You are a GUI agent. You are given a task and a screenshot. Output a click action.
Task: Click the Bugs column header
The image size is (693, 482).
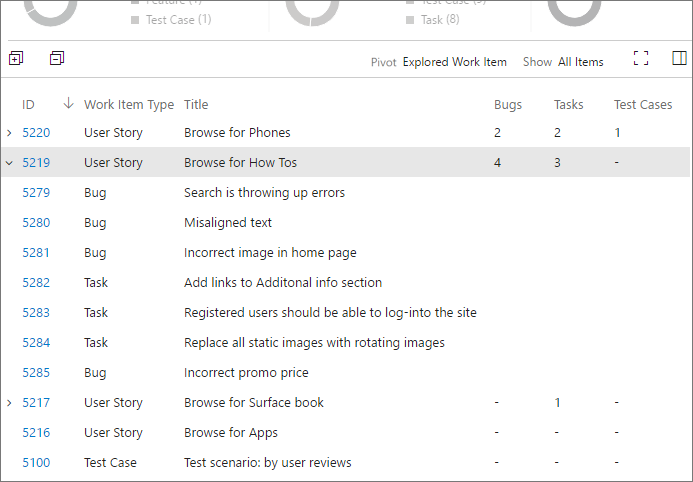(508, 105)
